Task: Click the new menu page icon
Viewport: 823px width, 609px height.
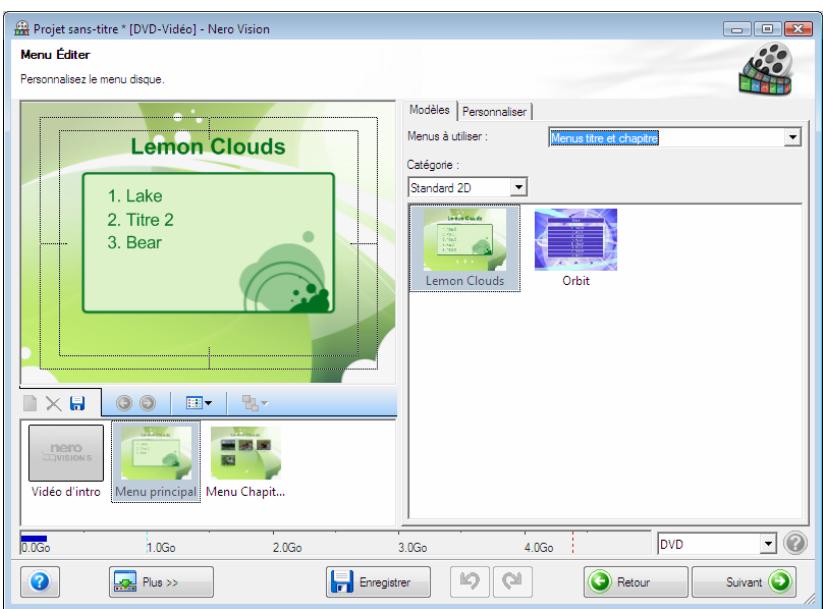Action: click(30, 403)
